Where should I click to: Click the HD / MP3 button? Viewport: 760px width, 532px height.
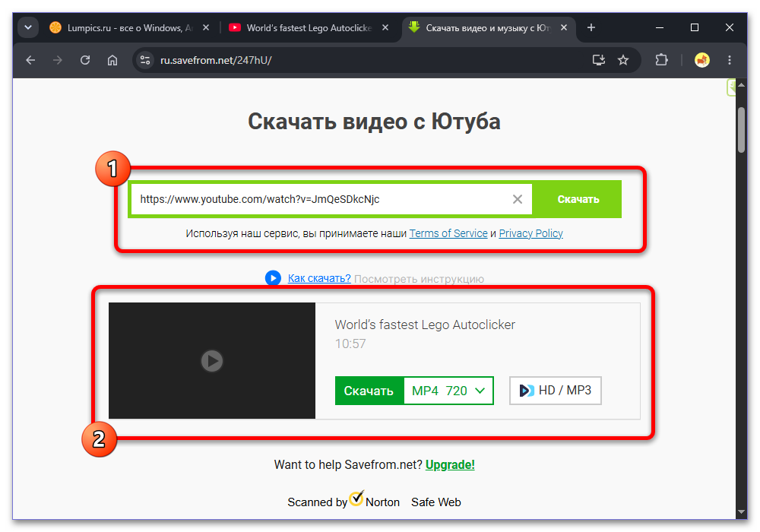point(556,391)
